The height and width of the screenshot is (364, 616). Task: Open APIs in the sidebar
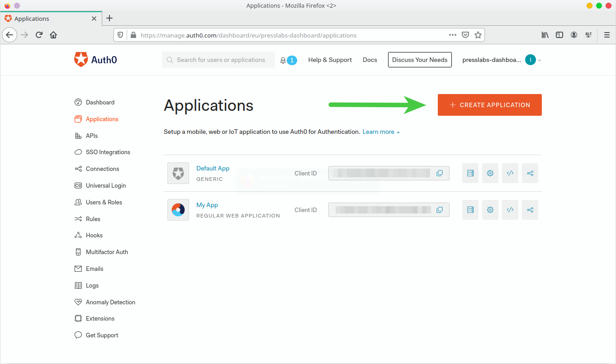[92, 136]
